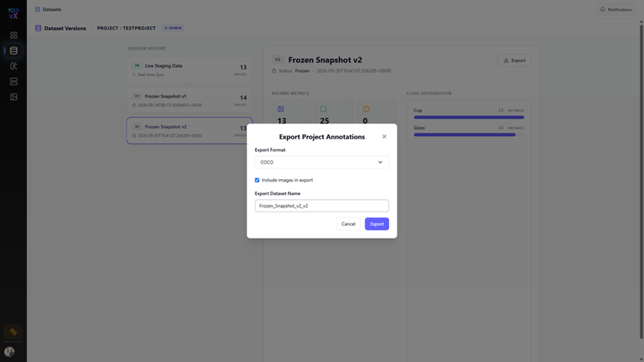Click the Real-time Sync label
The width and height of the screenshot is (644, 362).
click(151, 75)
